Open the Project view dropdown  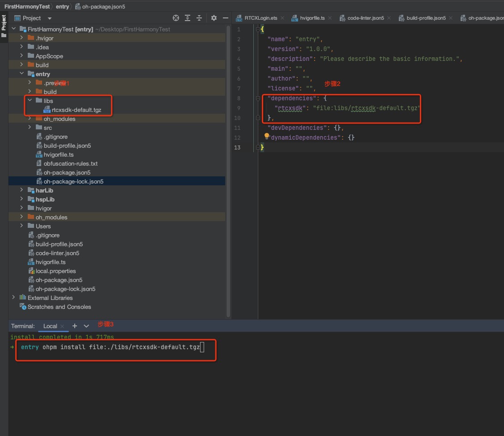(50, 18)
